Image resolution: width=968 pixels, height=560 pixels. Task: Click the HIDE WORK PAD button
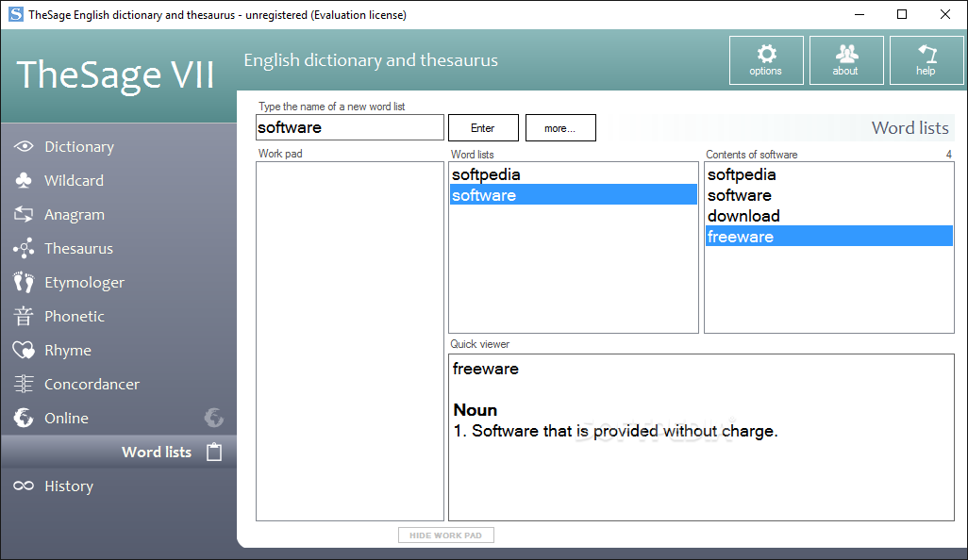pyautogui.click(x=445, y=535)
